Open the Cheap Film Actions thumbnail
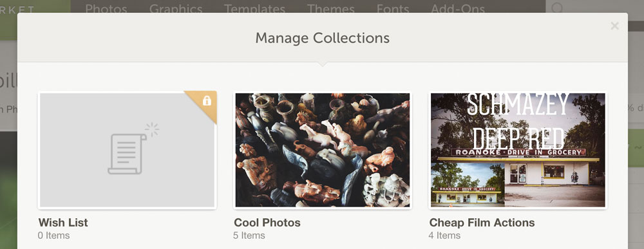This screenshot has height=249, width=644. coord(518,150)
